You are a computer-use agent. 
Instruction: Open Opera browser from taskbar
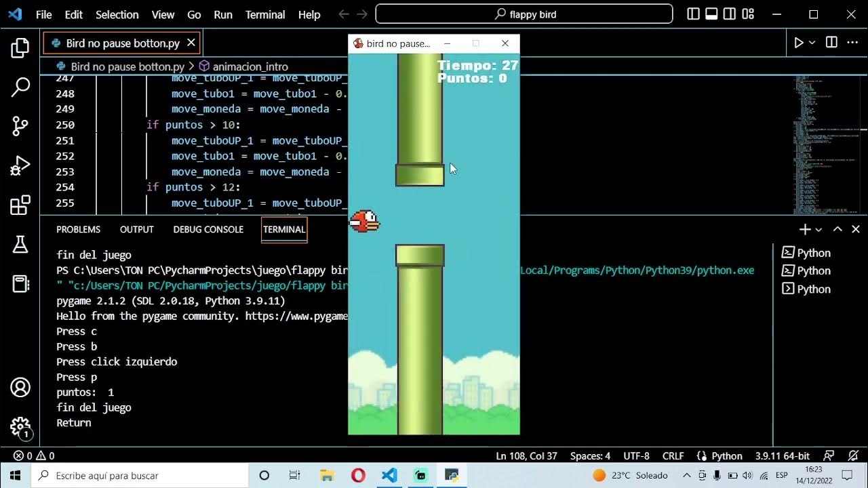[x=358, y=475]
